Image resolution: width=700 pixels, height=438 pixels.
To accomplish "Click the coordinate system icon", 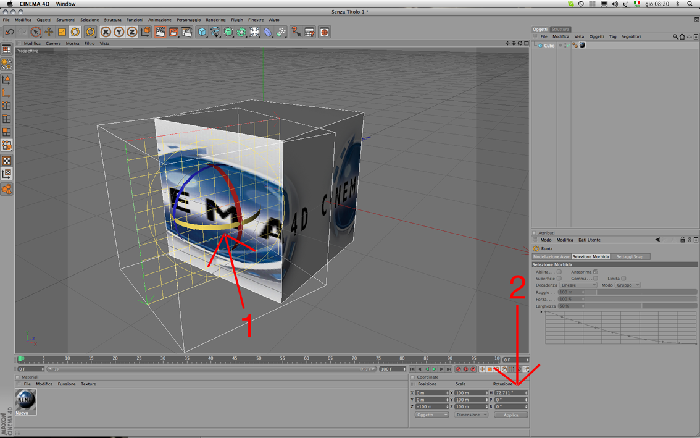I will pos(146,32).
